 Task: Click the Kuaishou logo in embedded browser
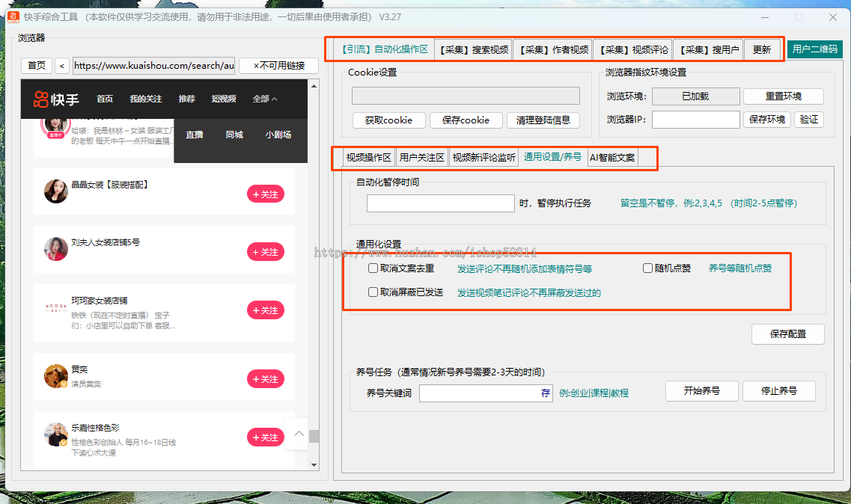(x=56, y=99)
